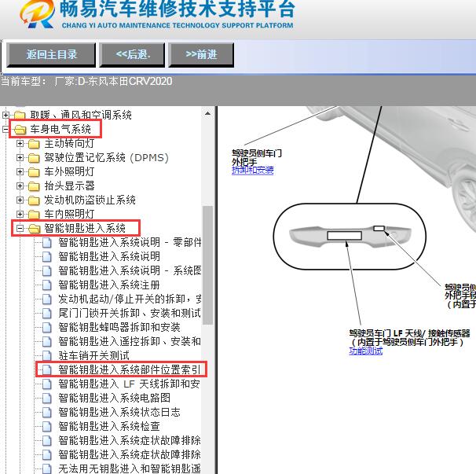Click the 驾驶位置记忆系统 folder icon
Screen dimensions: 476x474
(x=34, y=158)
